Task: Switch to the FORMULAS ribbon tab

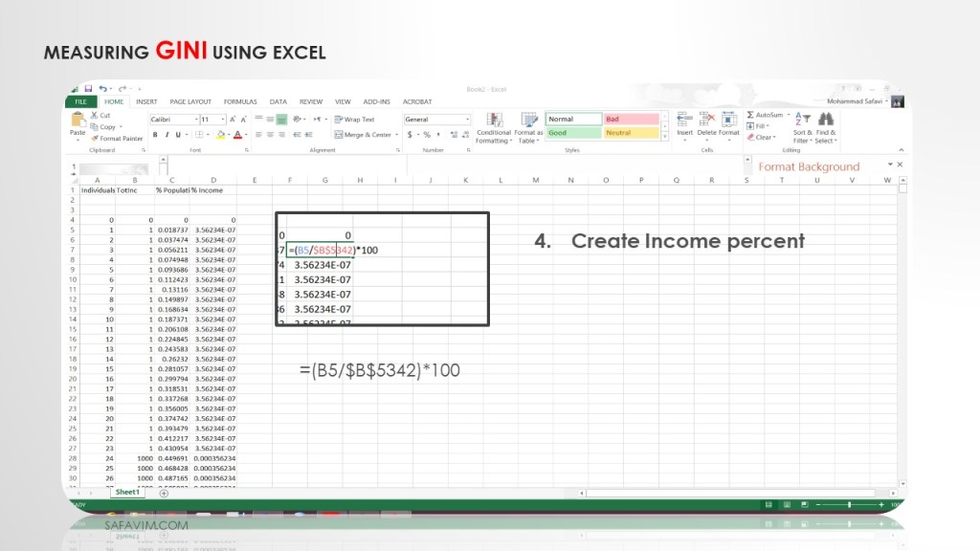Action: tap(240, 101)
